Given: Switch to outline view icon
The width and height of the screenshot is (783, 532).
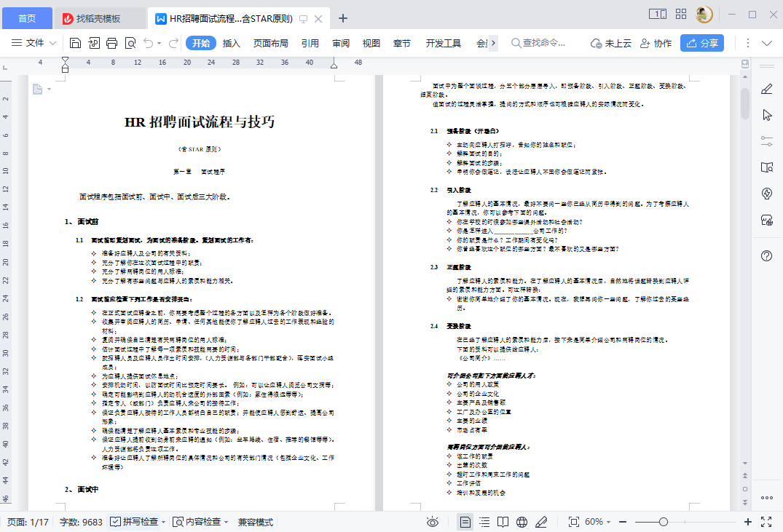Looking at the screenshot, I should click(x=484, y=522).
